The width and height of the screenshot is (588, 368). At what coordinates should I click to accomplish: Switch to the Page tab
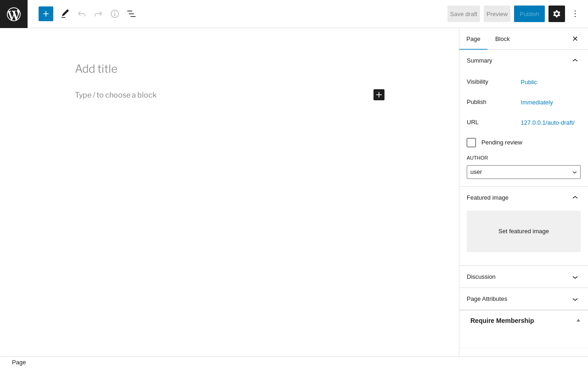pyautogui.click(x=473, y=39)
